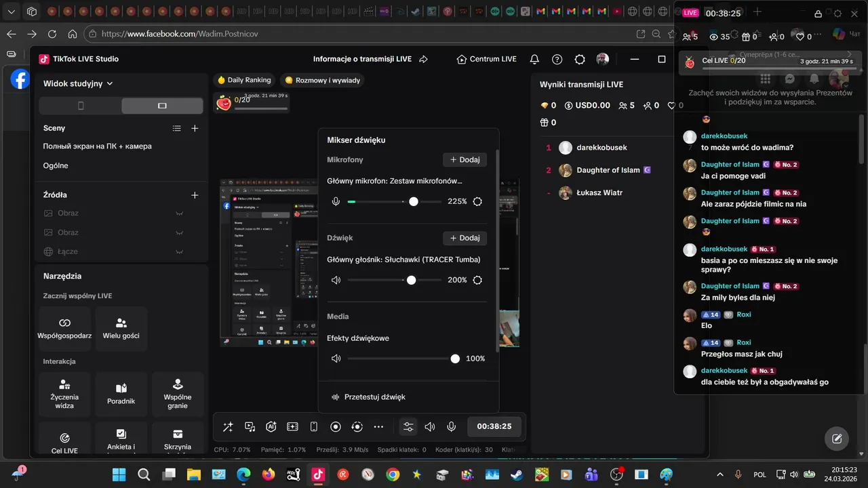Click Dodaj button in Dźwięk section

tap(465, 238)
